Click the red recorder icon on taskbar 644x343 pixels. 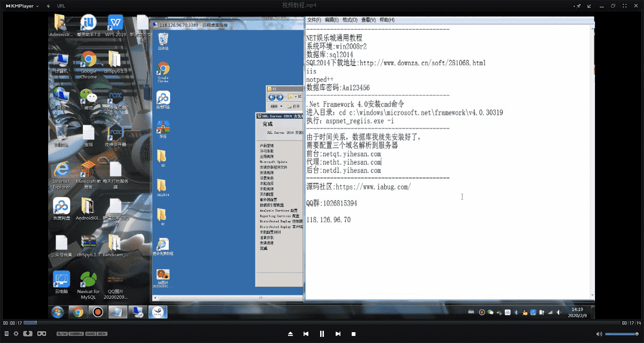coord(98,312)
